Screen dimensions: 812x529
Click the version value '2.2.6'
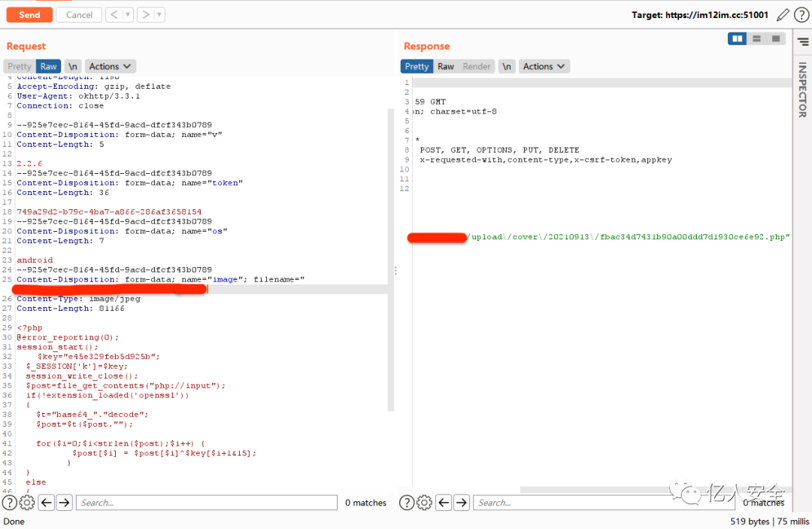(x=29, y=164)
